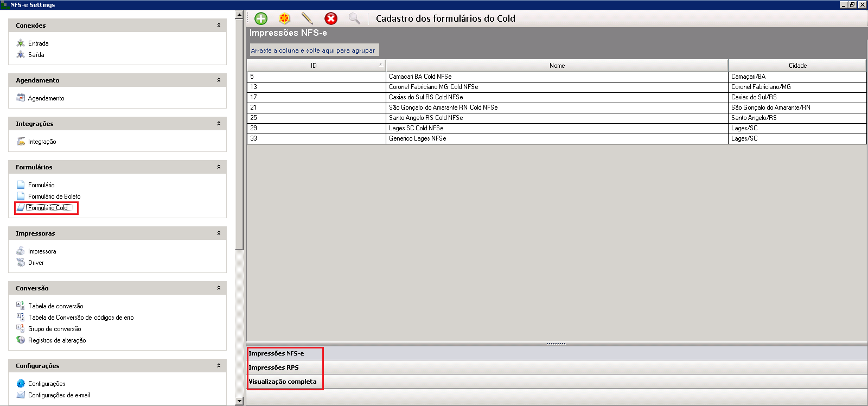This screenshot has width=868, height=406.
Task: Select São Gonçalo do Amarante RN Cold NFSe cell
Action: 557,107
